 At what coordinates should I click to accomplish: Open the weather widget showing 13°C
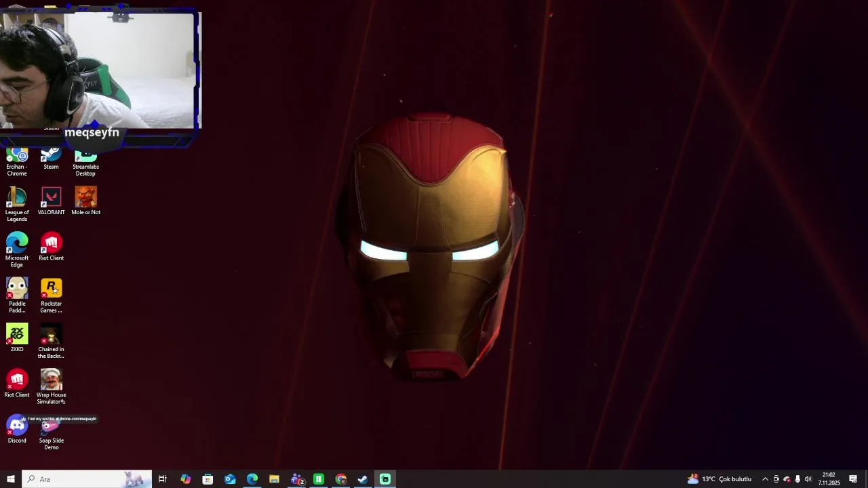pyautogui.click(x=719, y=479)
